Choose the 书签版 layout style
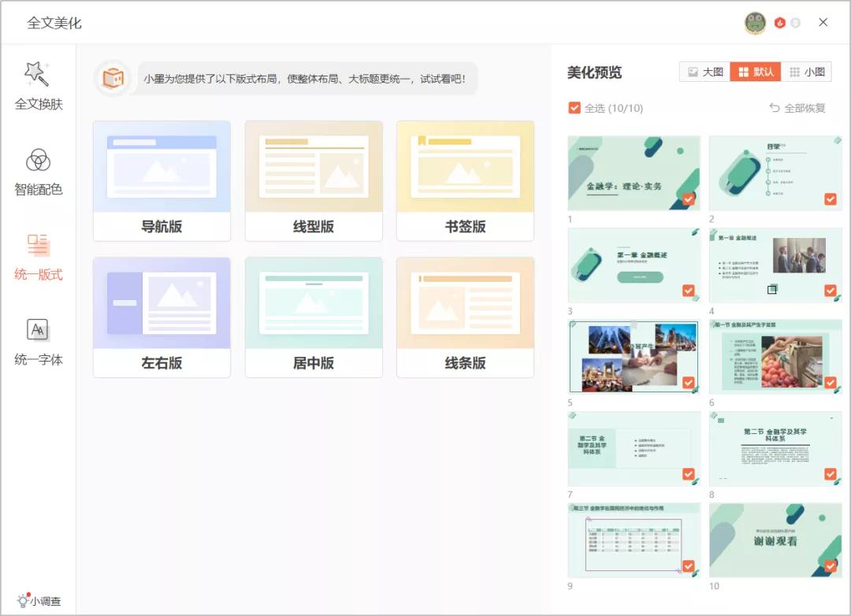This screenshot has height=616, width=851. click(465, 180)
